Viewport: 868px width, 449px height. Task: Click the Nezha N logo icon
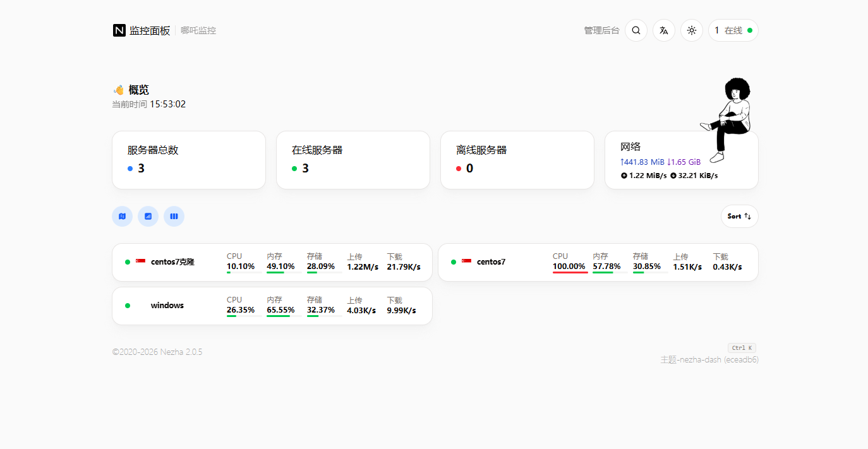point(119,30)
